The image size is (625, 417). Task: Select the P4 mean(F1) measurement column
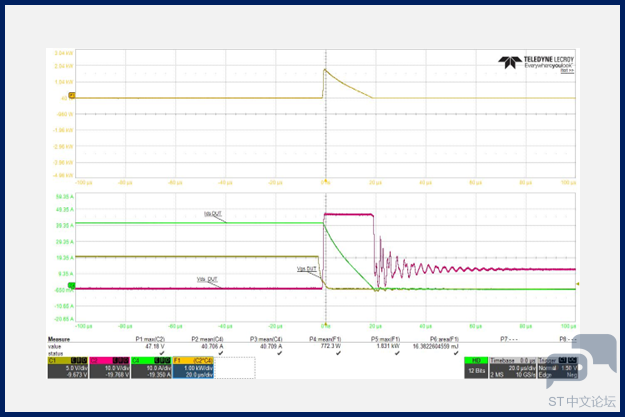point(325,339)
